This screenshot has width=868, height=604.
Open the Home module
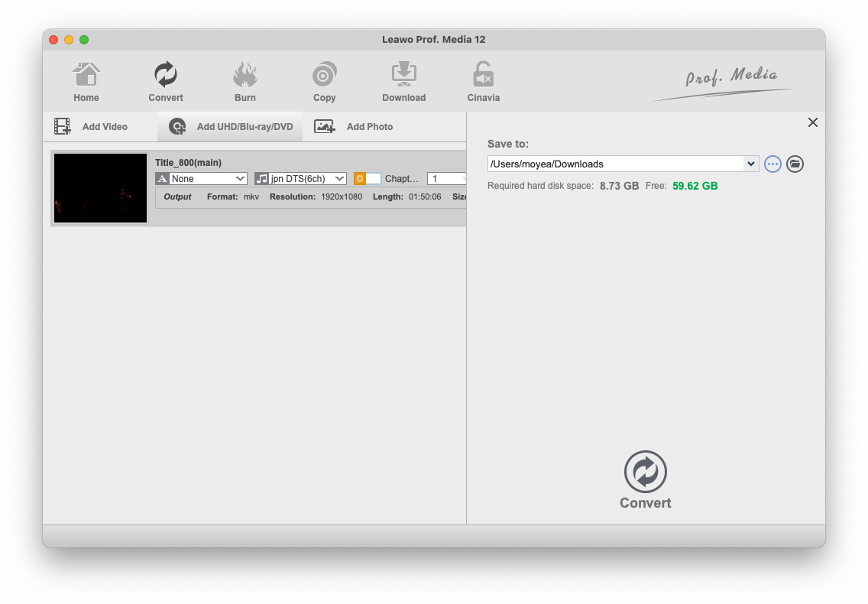(x=86, y=82)
